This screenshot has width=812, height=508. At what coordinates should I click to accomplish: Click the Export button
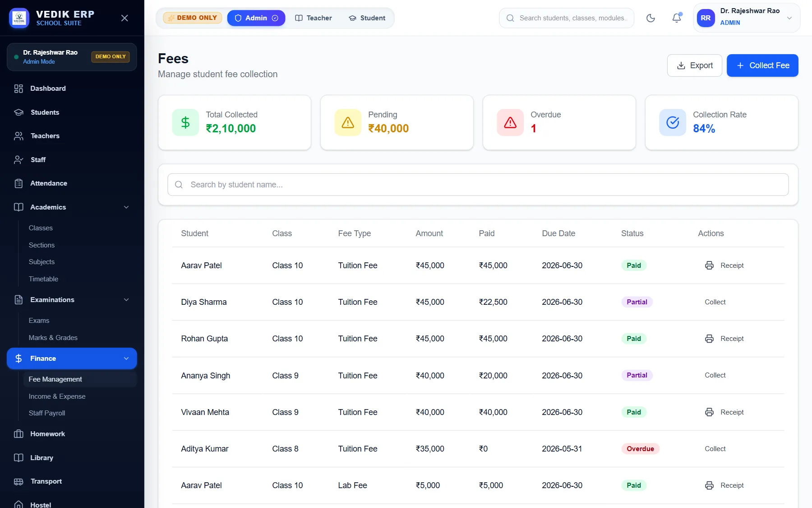[x=695, y=65]
